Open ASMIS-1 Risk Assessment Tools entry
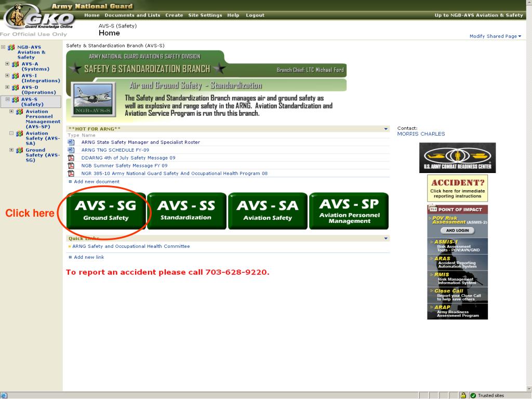The height and width of the screenshot is (399, 532). (457, 246)
